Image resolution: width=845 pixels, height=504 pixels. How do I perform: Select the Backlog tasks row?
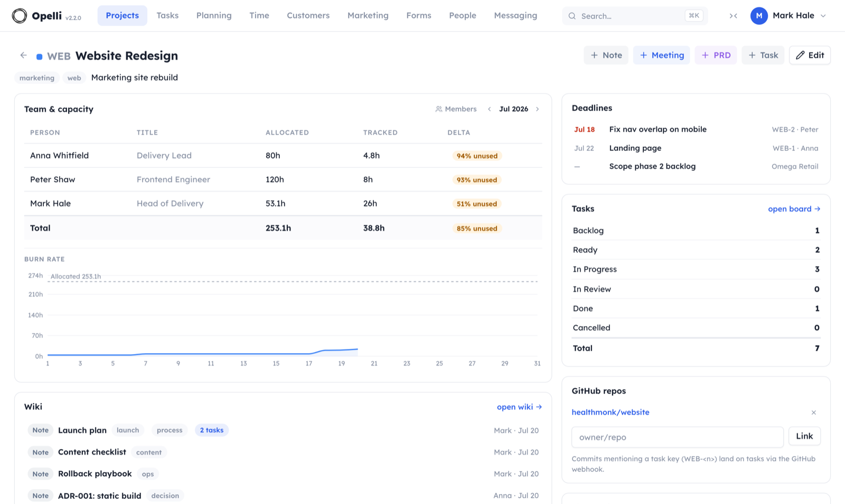tap(696, 231)
